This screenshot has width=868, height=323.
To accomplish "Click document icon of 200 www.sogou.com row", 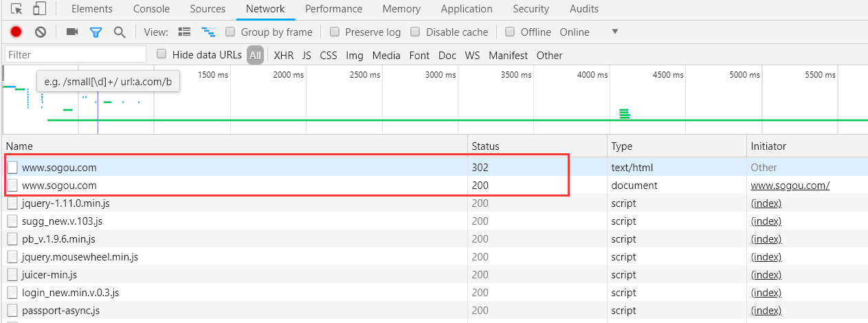I will [x=12, y=185].
